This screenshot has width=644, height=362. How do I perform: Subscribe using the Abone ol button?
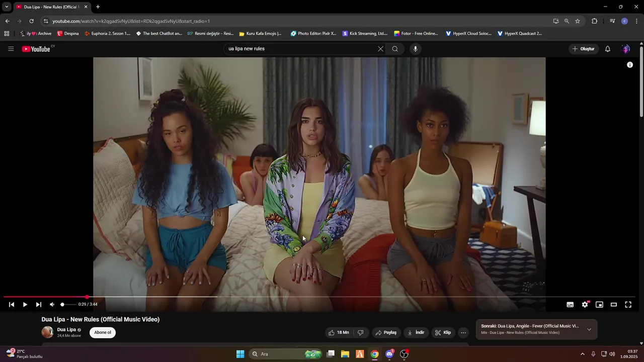(103, 332)
